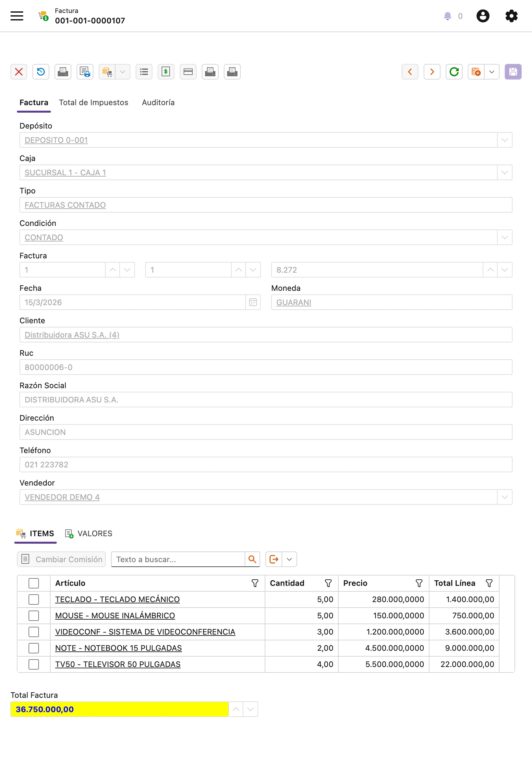Click the Cambiar Comisión button

point(61,559)
